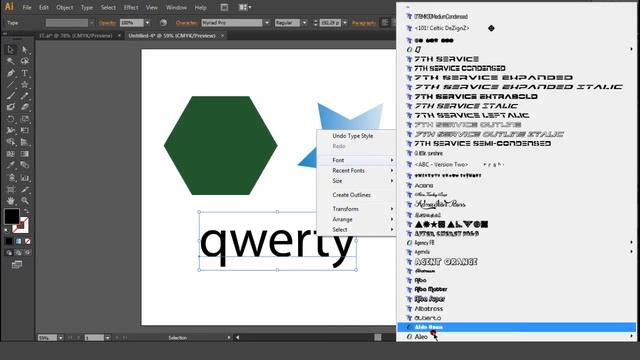Click Go to Bridge icon
This screenshot has width=640, height=360.
coord(224,7)
